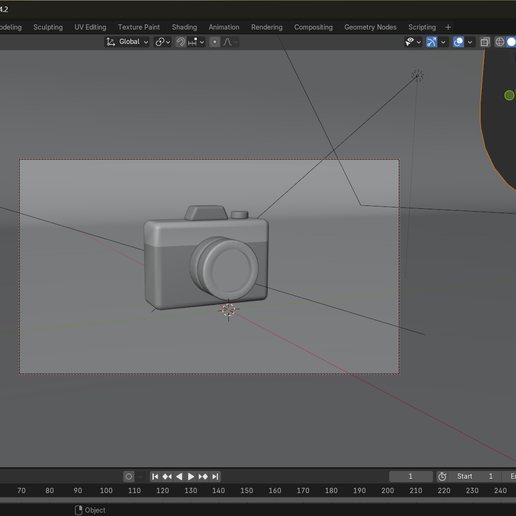Toggle the snapping magnet icon
Screen dimensions: 516x516
point(181,42)
